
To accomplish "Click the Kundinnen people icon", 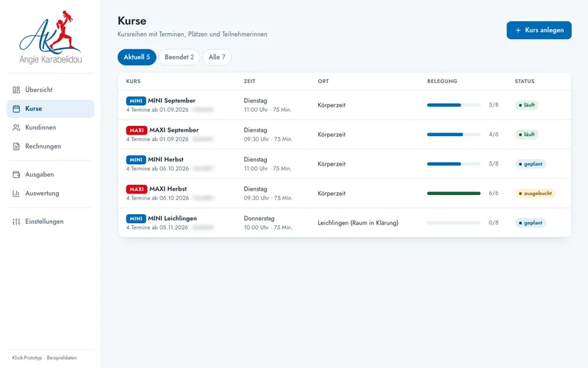I will pos(16,127).
